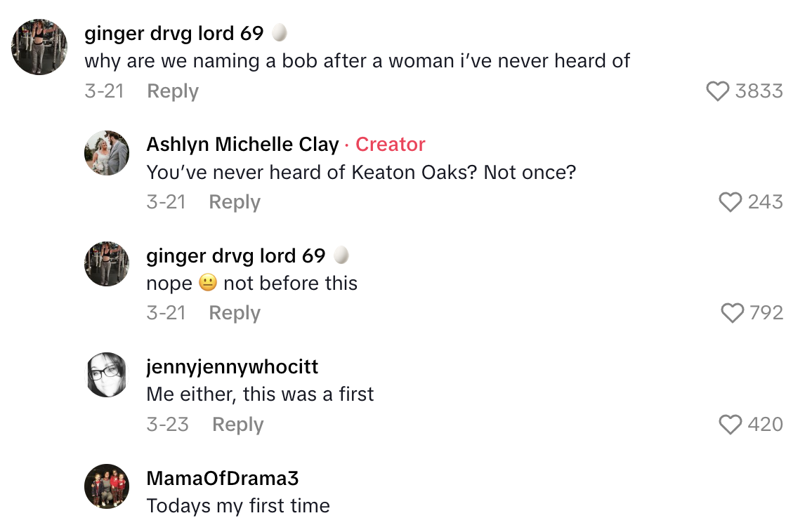Image resolution: width=812 pixels, height=525 pixels.
Task: Click the 3-23 comment date
Action: [167, 425]
